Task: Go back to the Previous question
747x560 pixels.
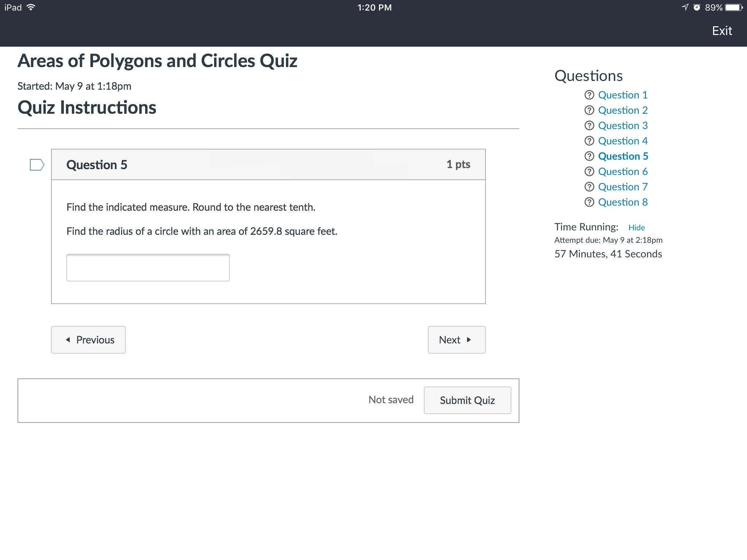Action: (88, 340)
